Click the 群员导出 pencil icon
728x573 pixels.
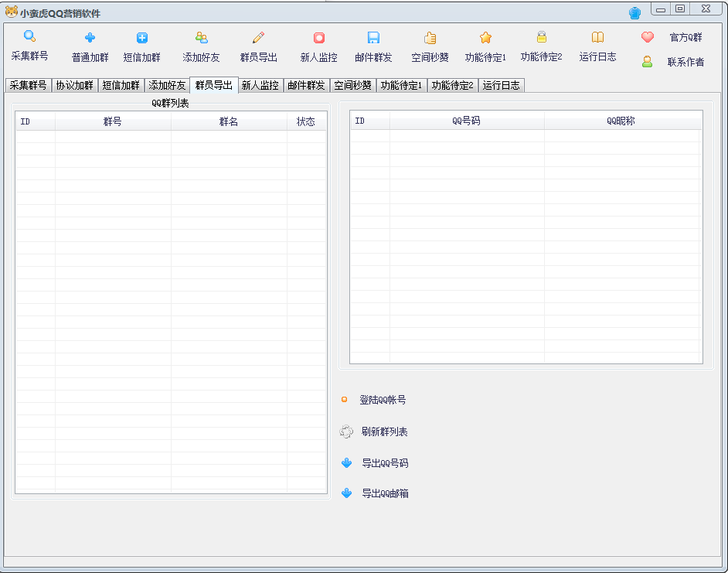[258, 38]
